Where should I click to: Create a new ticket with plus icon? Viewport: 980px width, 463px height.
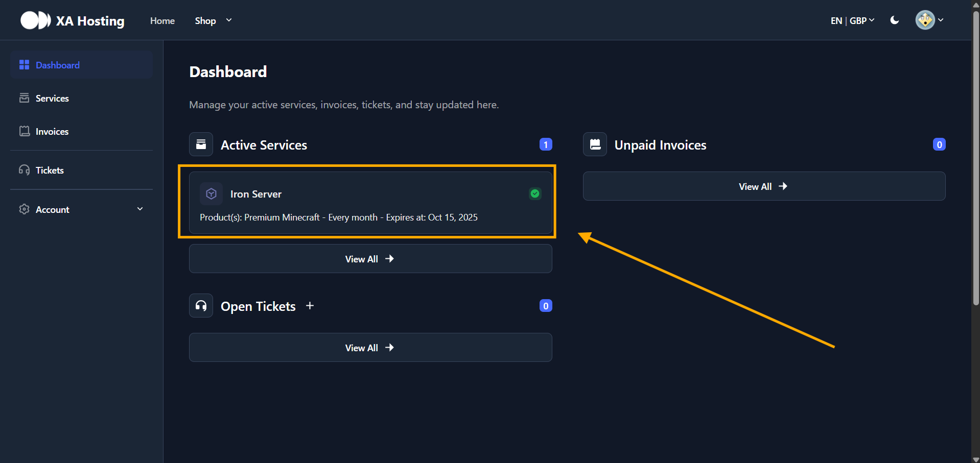click(x=310, y=306)
